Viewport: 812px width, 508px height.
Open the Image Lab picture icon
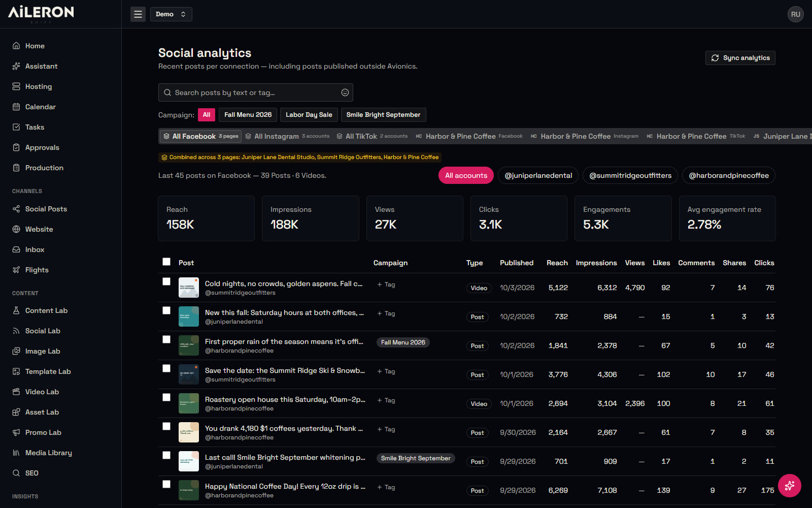[16, 351]
